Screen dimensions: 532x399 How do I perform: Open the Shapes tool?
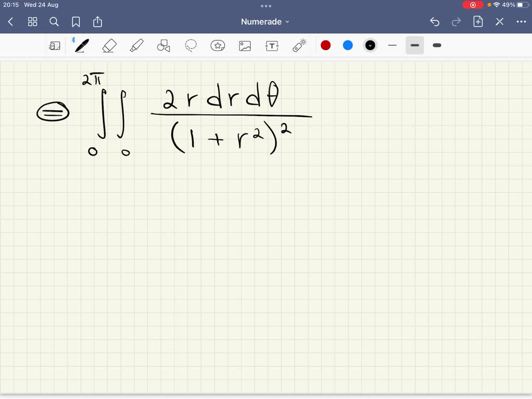point(164,45)
